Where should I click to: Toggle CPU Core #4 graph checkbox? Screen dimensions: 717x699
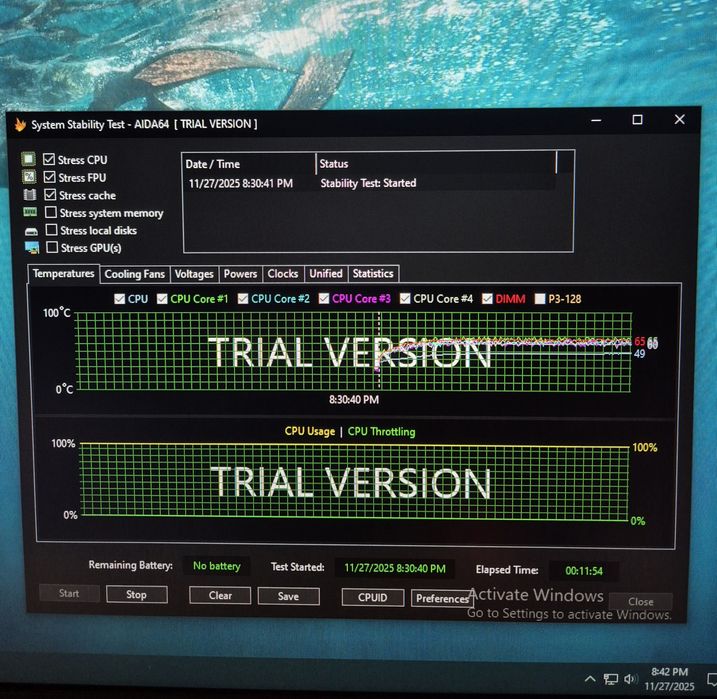[x=405, y=299]
